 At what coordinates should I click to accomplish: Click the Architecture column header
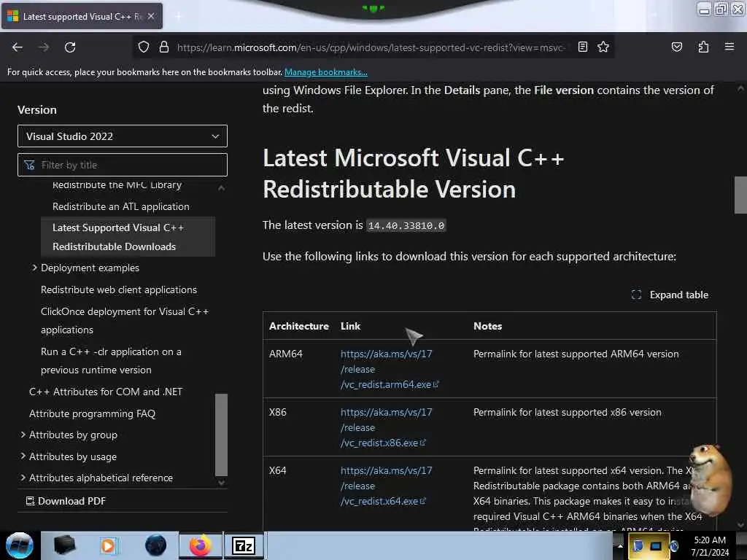tap(298, 326)
